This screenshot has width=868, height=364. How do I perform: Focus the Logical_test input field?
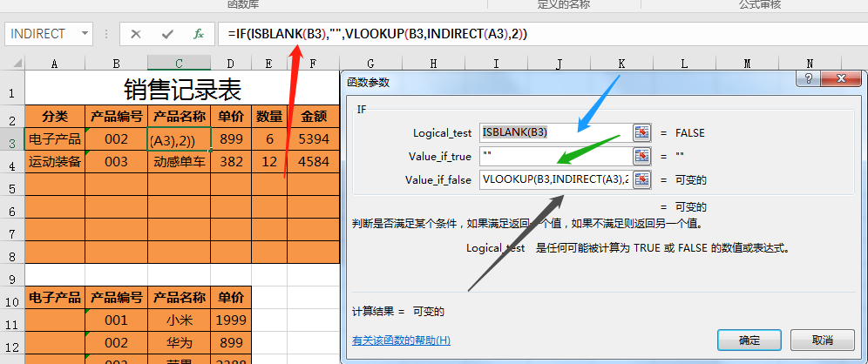coord(556,132)
